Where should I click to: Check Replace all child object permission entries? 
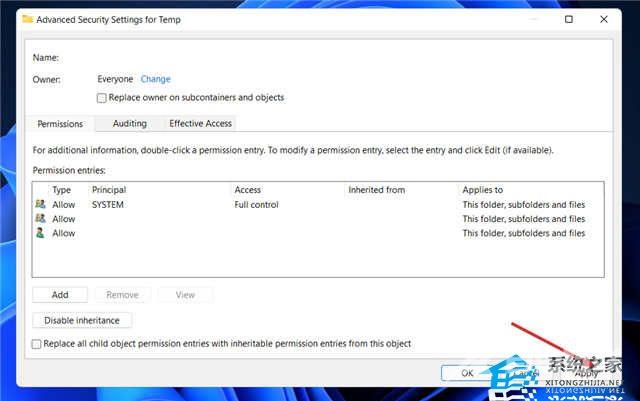point(37,344)
